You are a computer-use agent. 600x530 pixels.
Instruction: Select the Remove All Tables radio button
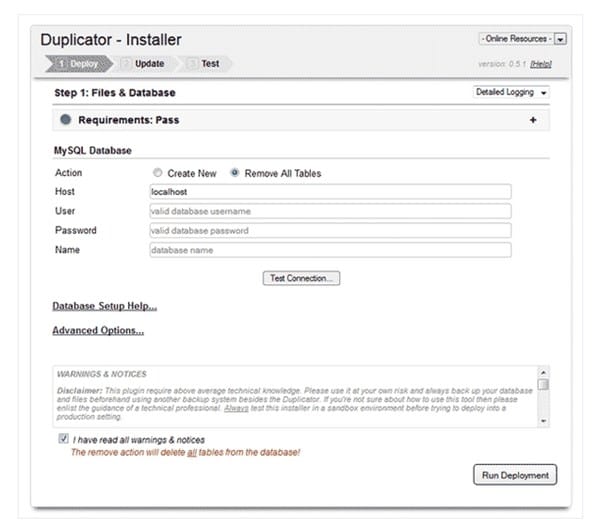235,173
